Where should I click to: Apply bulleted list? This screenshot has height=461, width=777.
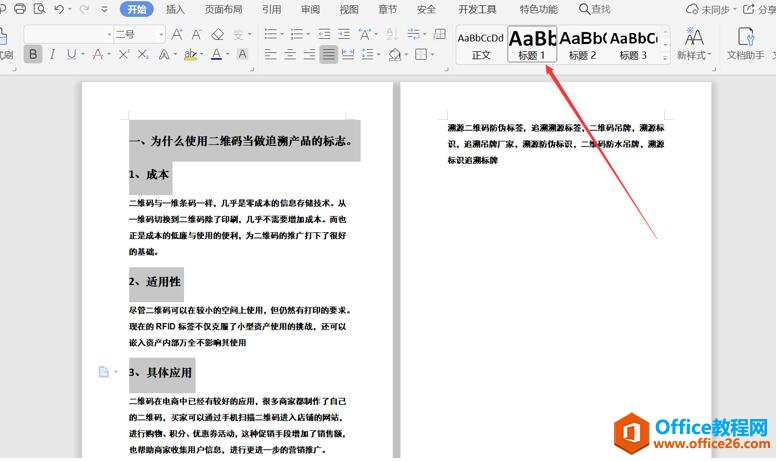pyautogui.click(x=271, y=34)
